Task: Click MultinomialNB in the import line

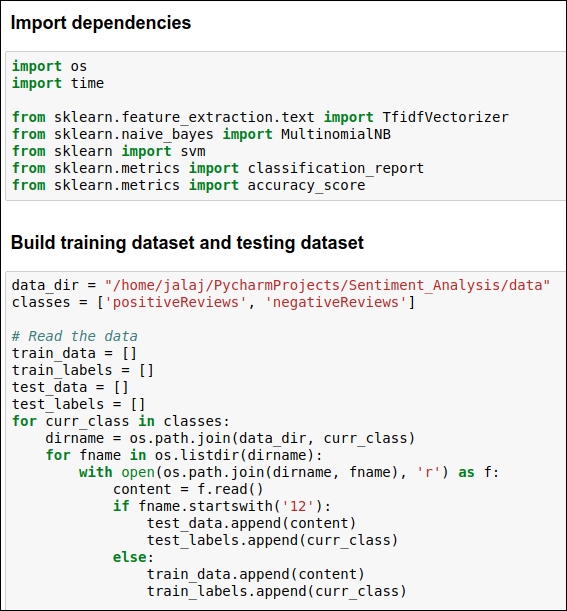Action: (336, 134)
